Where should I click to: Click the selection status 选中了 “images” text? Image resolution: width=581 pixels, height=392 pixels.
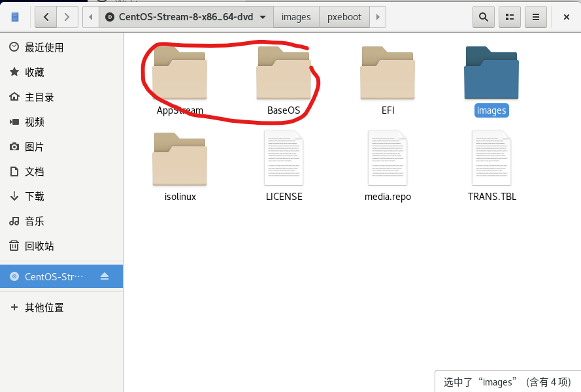coord(507,382)
